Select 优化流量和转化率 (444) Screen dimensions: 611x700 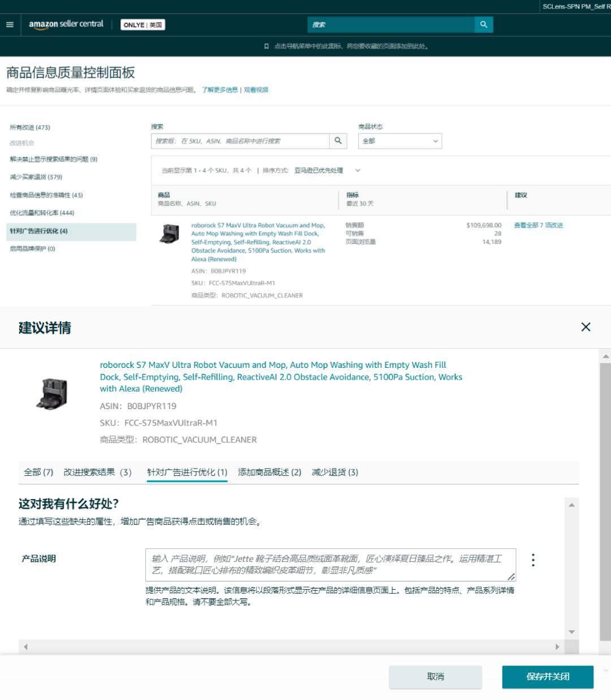(42, 213)
